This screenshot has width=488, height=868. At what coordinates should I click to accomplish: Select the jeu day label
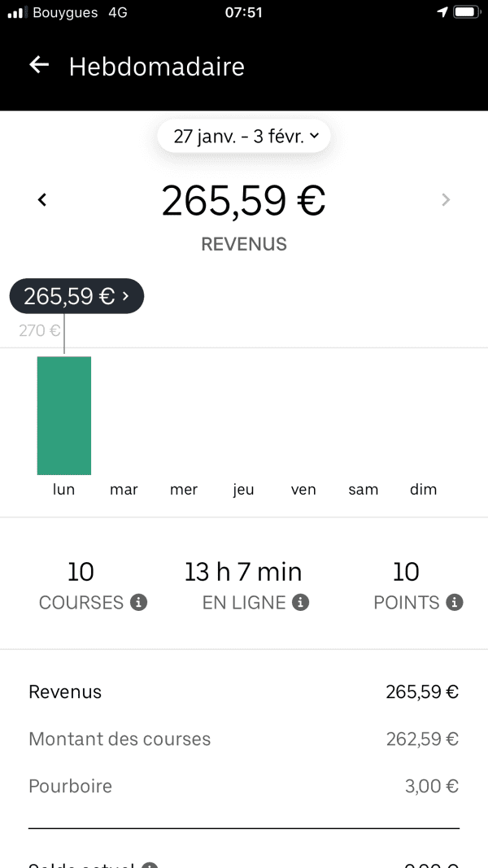(243, 490)
